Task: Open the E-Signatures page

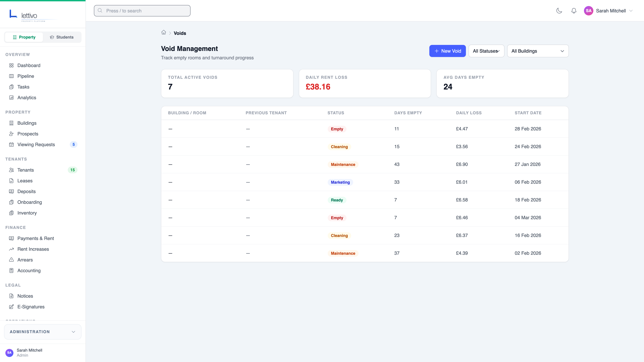Action: 31,307
